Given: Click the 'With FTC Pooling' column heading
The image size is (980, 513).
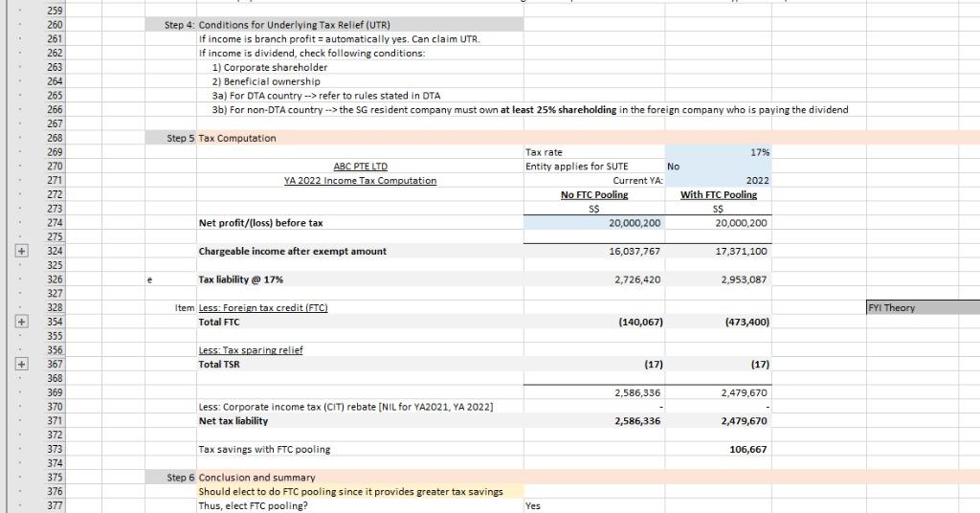Looking at the screenshot, I should pyautogui.click(x=718, y=194).
